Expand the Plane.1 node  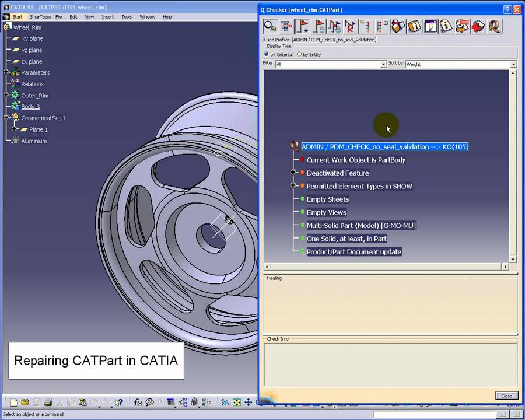(x=15, y=128)
